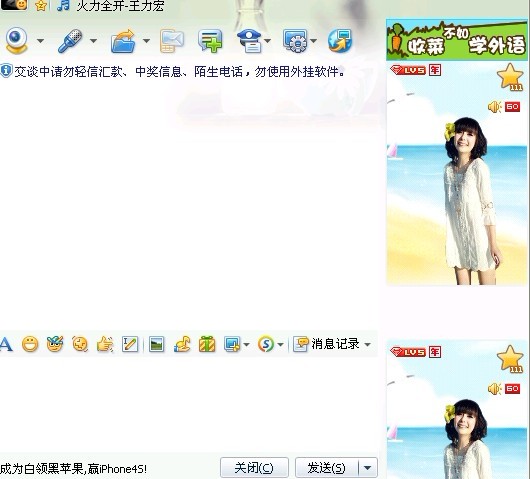The image size is (530, 479).
Task: Open the video call options arrow
Action: coord(40,41)
